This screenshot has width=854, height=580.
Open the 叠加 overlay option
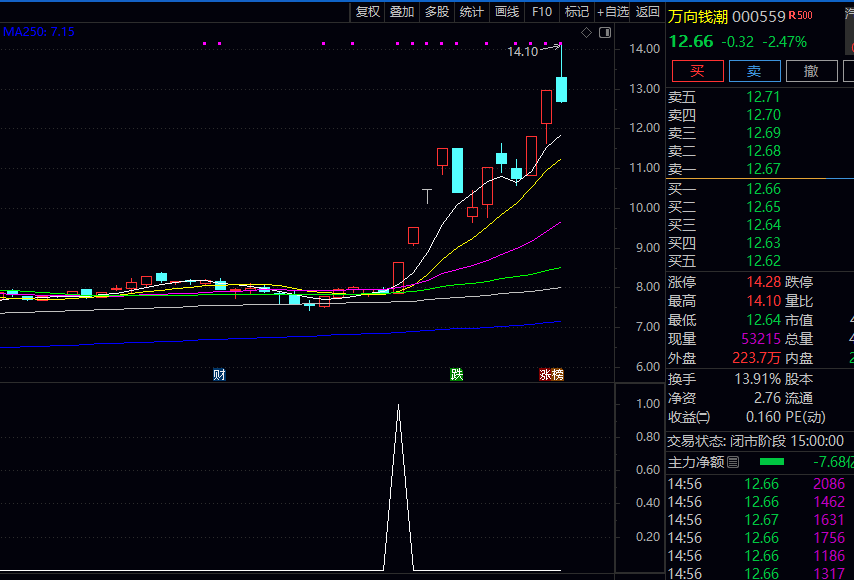(402, 12)
